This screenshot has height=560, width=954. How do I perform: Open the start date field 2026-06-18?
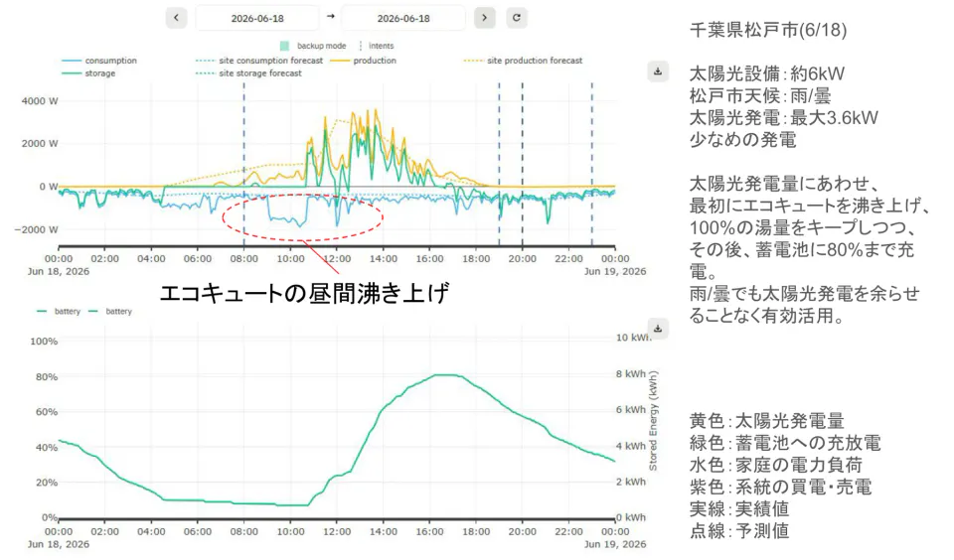(257, 18)
